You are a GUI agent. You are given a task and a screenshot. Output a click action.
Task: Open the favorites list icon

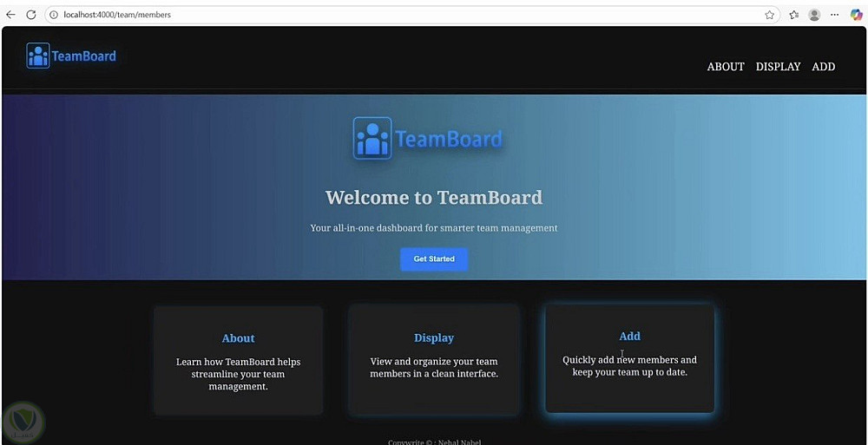coord(794,15)
